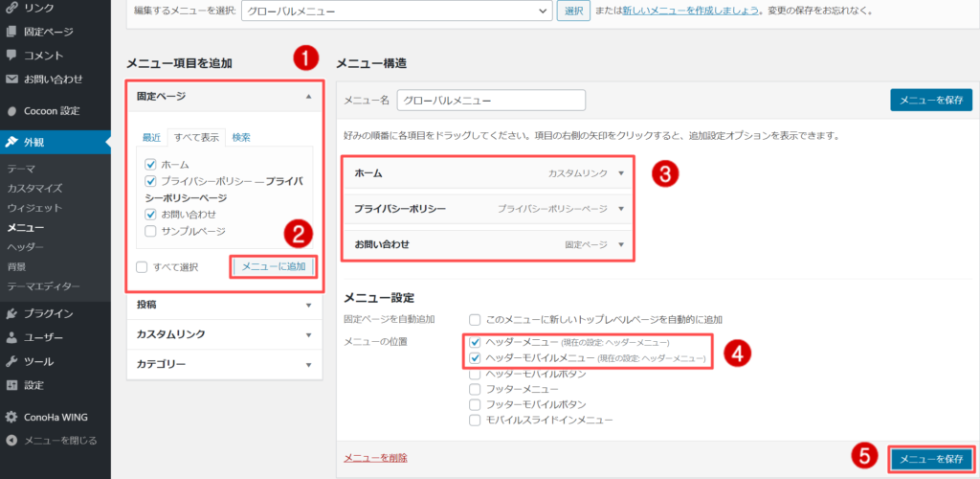Image resolution: width=980 pixels, height=479 pixels.
Task: Click the 外観 paintbrush icon
Action: [x=11, y=142]
